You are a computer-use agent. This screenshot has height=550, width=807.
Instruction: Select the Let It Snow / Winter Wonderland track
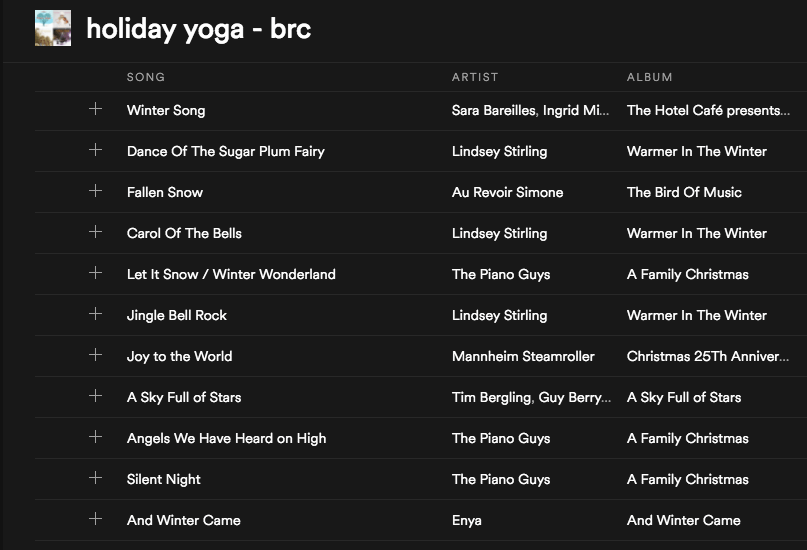(x=231, y=274)
